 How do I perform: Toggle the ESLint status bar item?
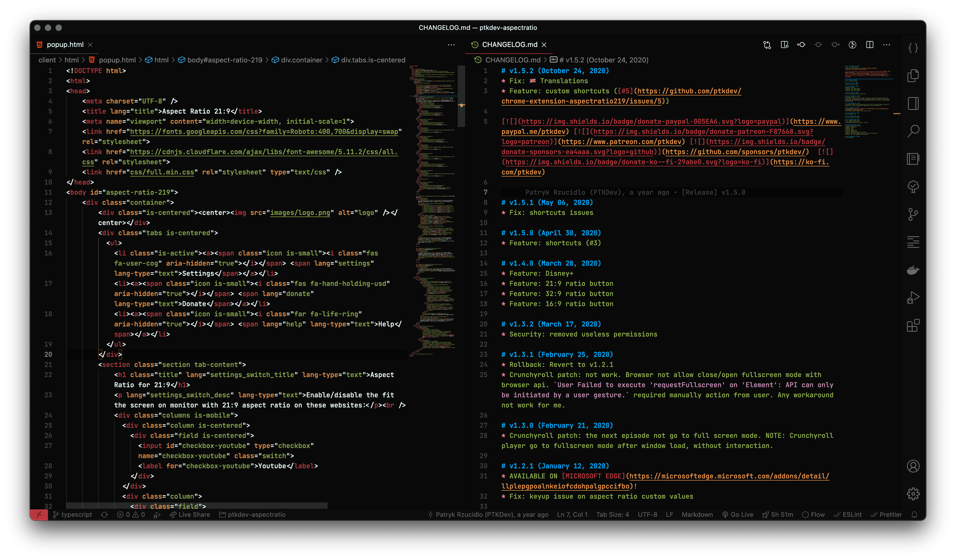tap(848, 514)
